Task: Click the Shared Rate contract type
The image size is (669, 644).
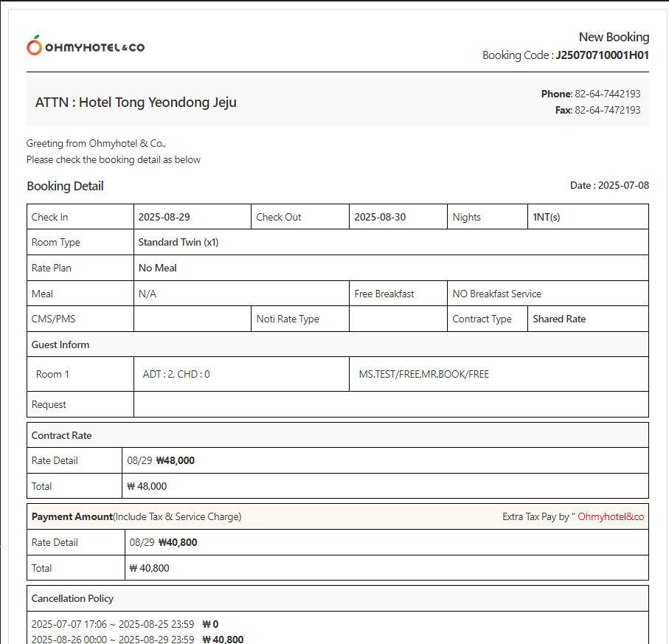Action: coord(559,319)
